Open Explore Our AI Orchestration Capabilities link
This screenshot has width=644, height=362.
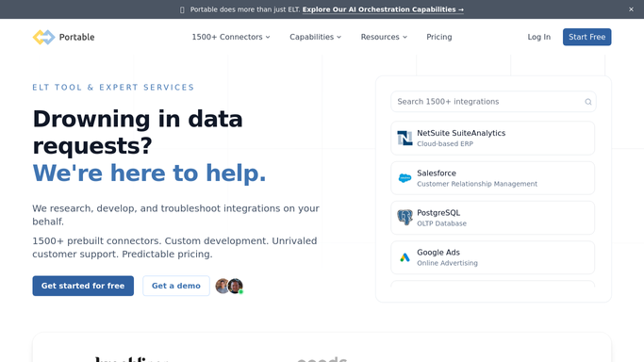(383, 9)
